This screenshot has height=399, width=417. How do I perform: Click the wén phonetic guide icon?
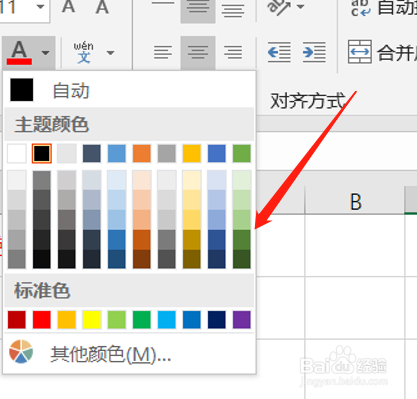tap(84, 52)
